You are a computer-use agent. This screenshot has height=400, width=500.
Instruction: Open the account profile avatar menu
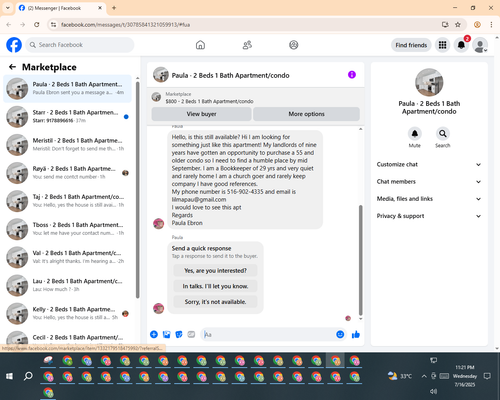coord(480,45)
